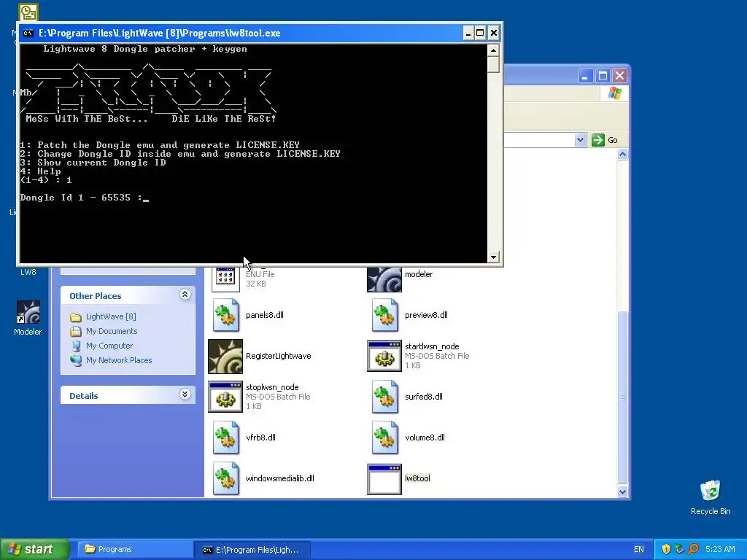
Task: Select the volume8.dll file icon
Action: click(385, 437)
